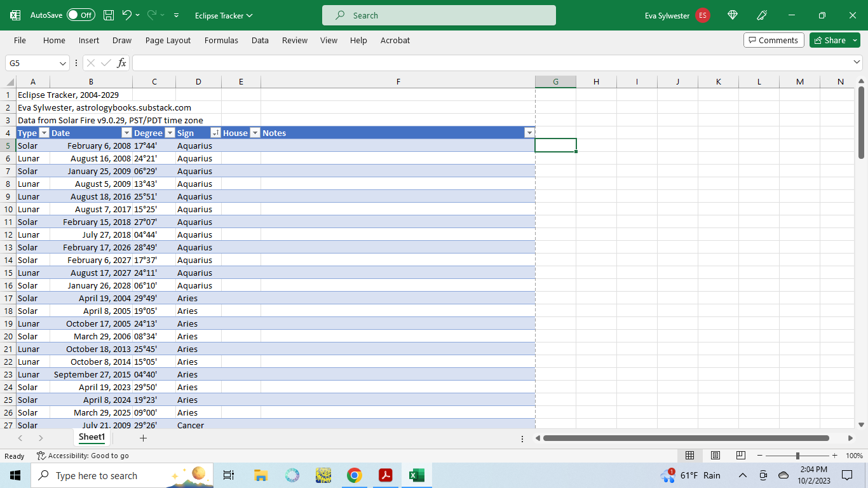Select the Sheet1 tab
Image resolution: width=868 pixels, height=488 pixels.
(x=92, y=437)
